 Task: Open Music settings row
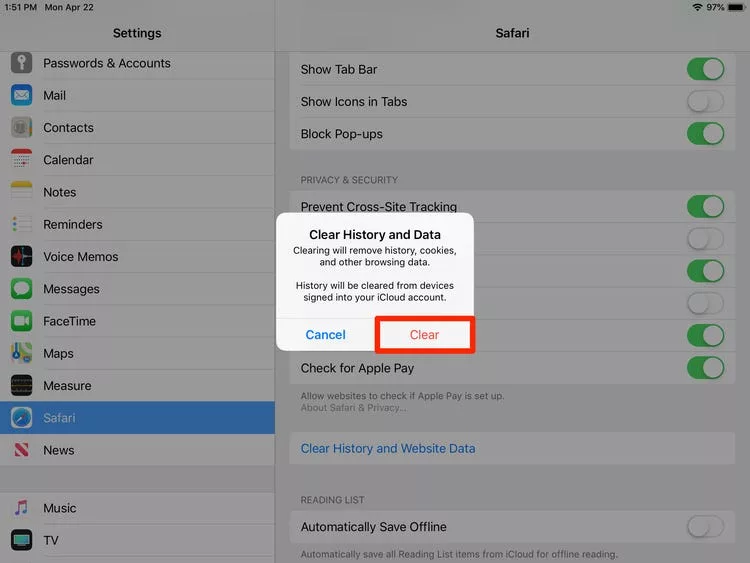(x=137, y=508)
